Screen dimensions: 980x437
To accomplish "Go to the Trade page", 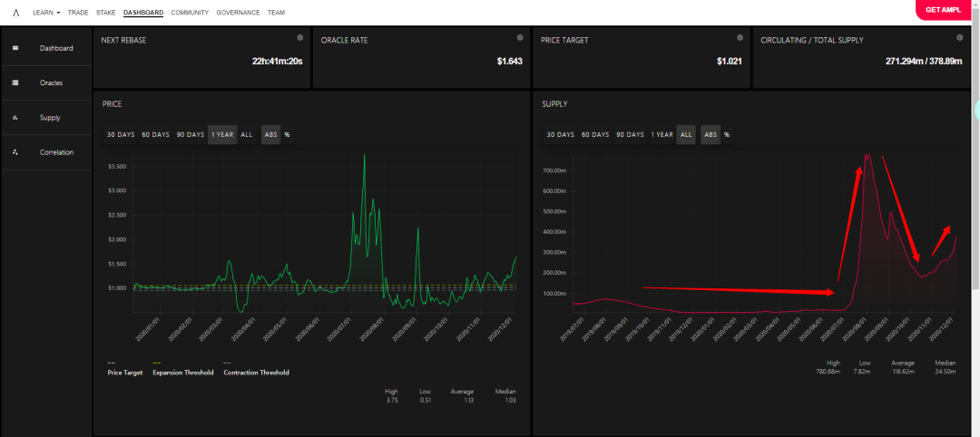I will (78, 13).
